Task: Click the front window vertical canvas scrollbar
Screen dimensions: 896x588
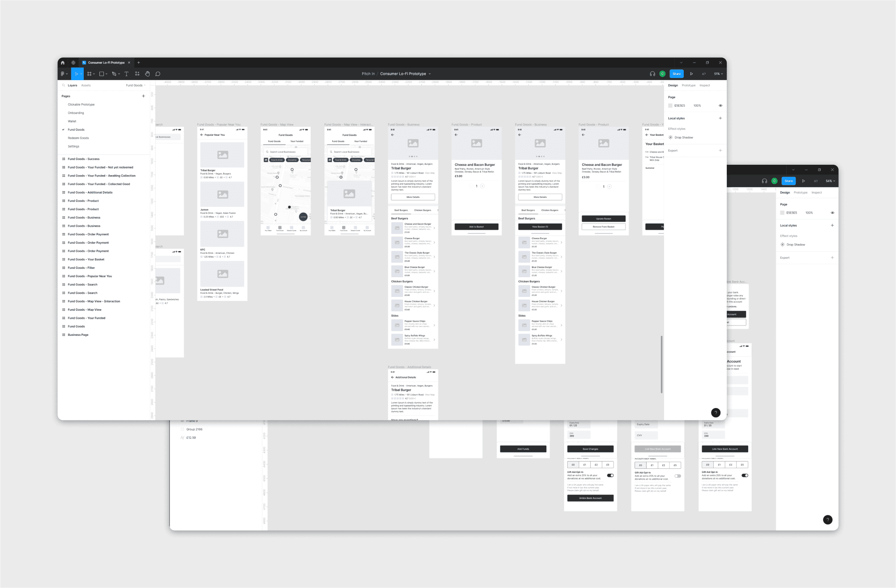Action: [x=661, y=364]
